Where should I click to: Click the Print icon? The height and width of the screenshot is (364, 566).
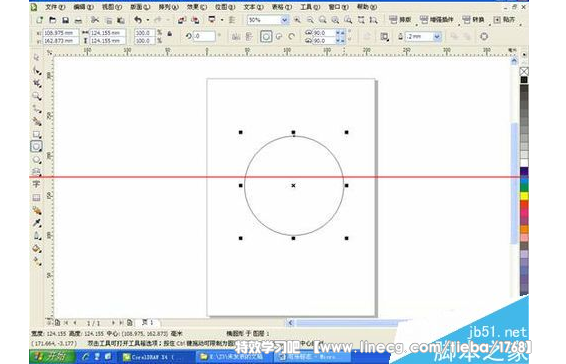tap(78, 20)
